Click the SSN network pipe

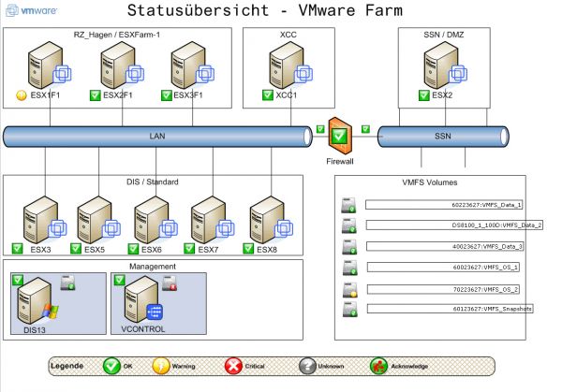pos(443,137)
